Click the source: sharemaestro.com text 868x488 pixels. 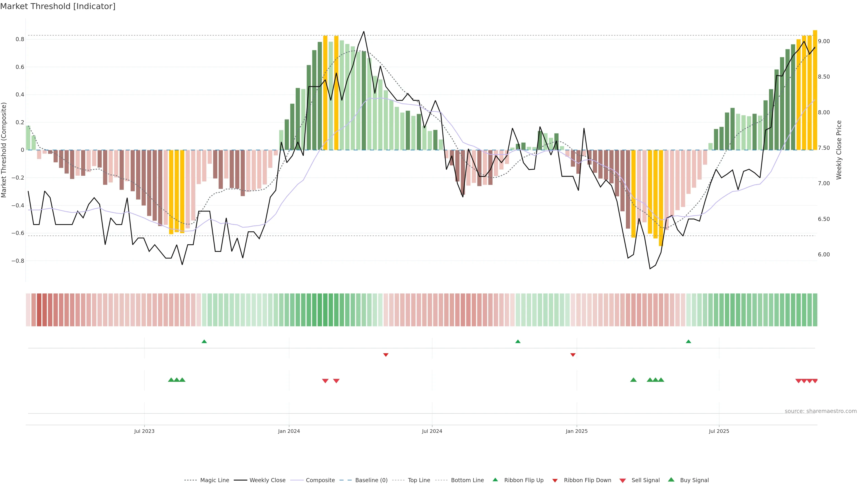pos(821,411)
